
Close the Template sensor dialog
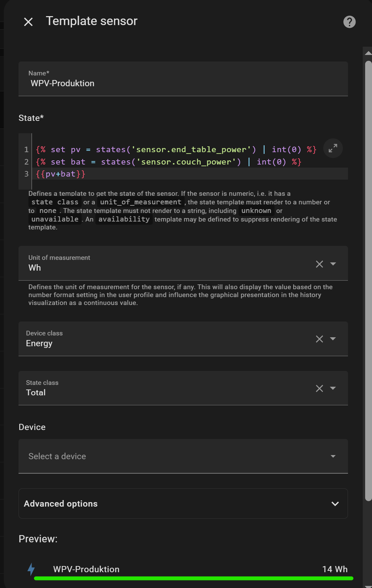[28, 22]
